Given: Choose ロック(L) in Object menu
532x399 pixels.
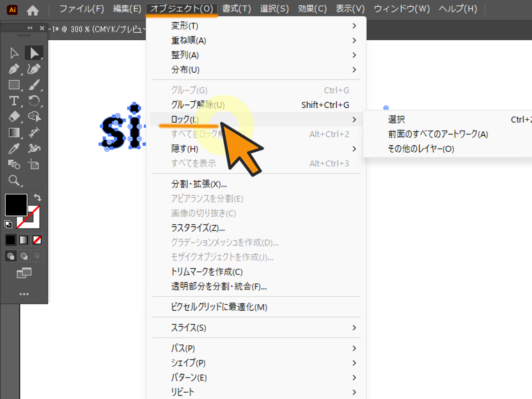Looking at the screenshot, I should tap(256, 120).
